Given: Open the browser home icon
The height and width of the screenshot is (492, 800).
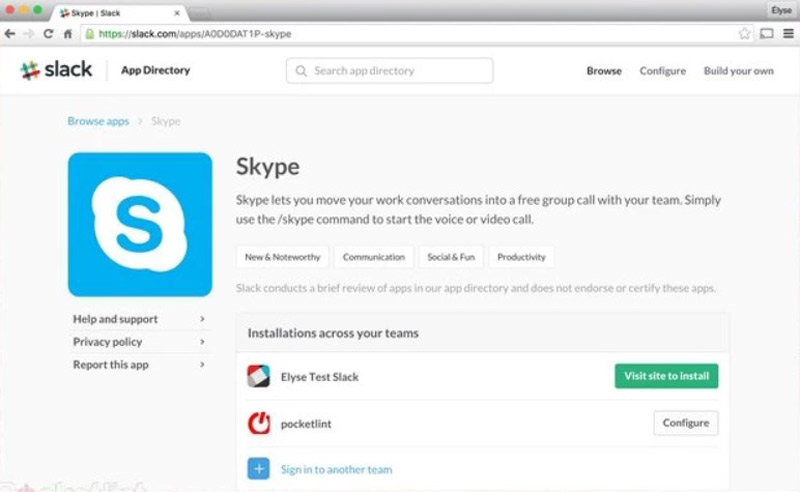Looking at the screenshot, I should coord(68,34).
